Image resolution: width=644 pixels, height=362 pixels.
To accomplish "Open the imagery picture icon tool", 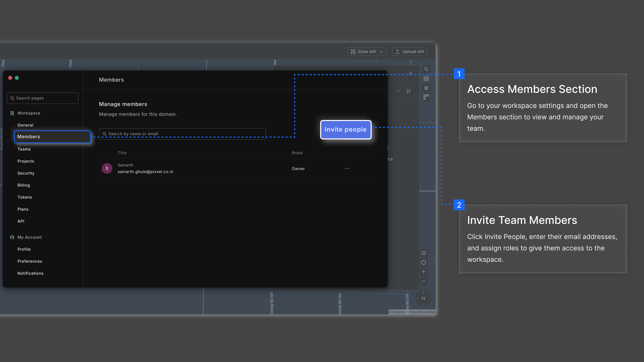I will click(x=426, y=78).
